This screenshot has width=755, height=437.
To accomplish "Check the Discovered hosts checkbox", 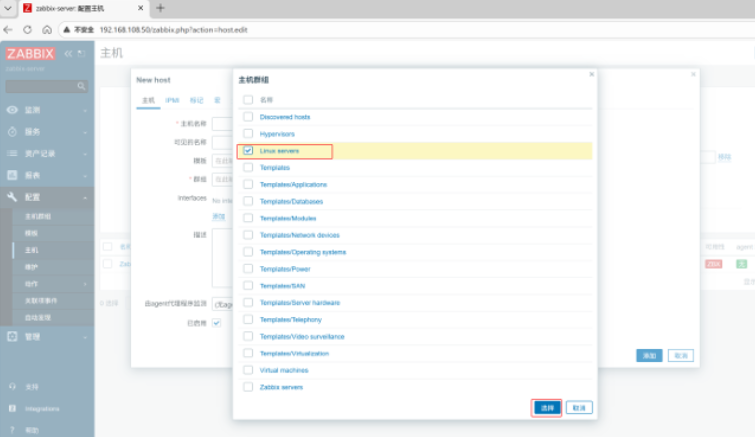I will click(248, 116).
